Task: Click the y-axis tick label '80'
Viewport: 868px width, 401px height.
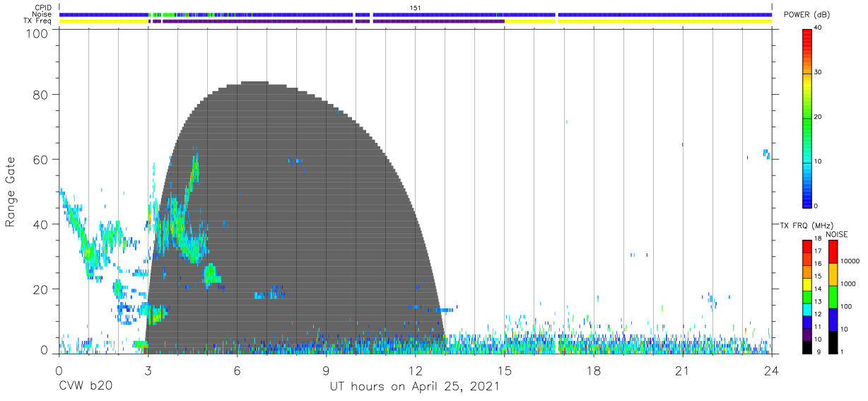Action: [42, 95]
